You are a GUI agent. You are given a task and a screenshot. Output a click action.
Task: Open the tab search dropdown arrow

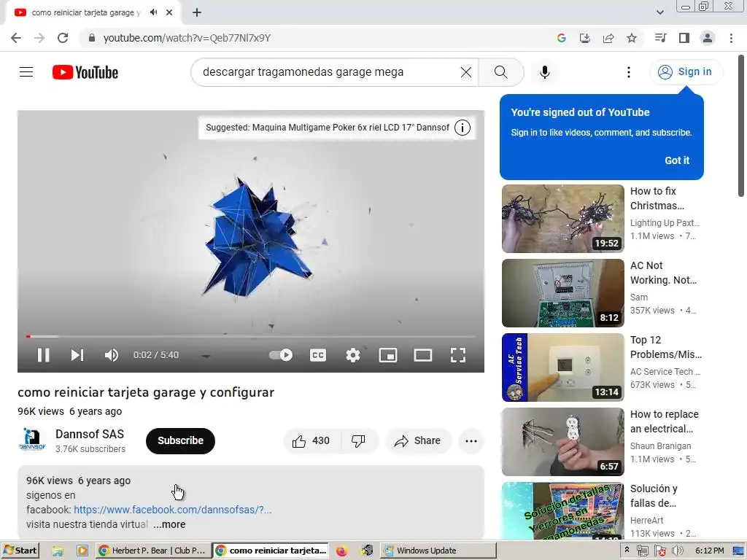[x=659, y=12]
